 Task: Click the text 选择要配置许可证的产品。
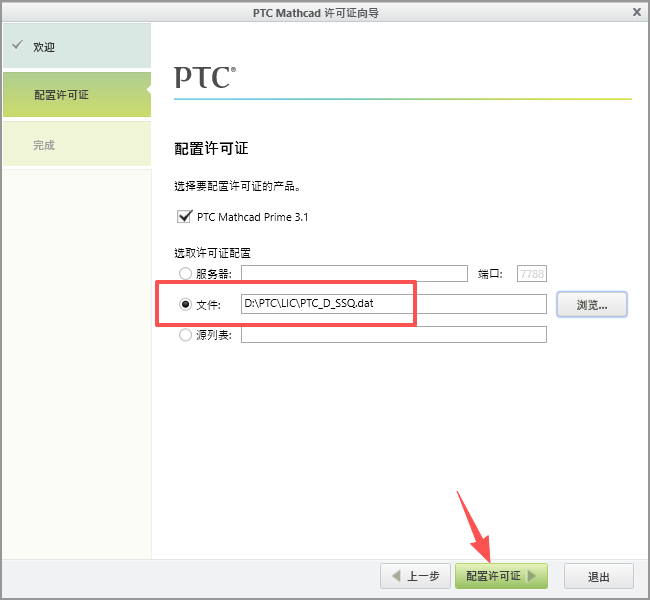coord(237,186)
